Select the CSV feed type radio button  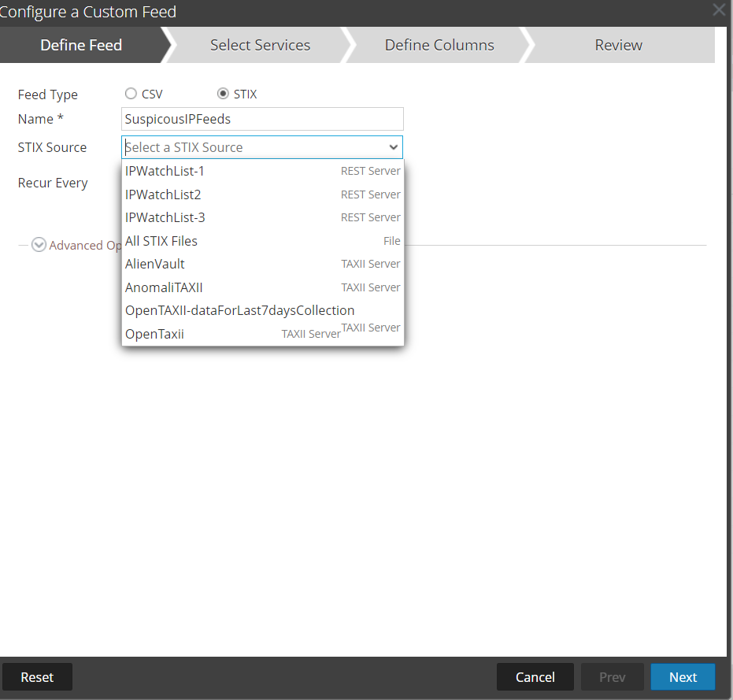pyautogui.click(x=131, y=94)
